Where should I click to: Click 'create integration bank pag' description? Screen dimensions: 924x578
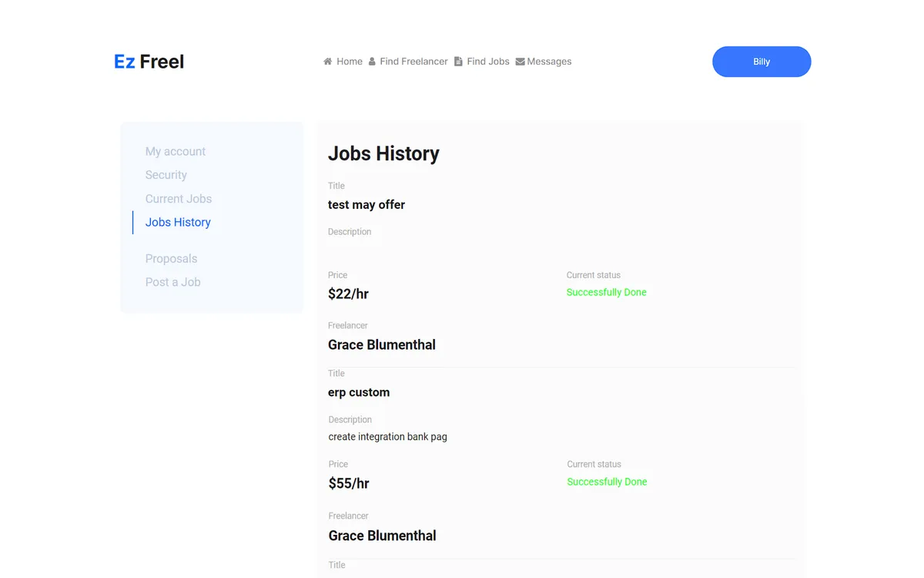pos(388,437)
